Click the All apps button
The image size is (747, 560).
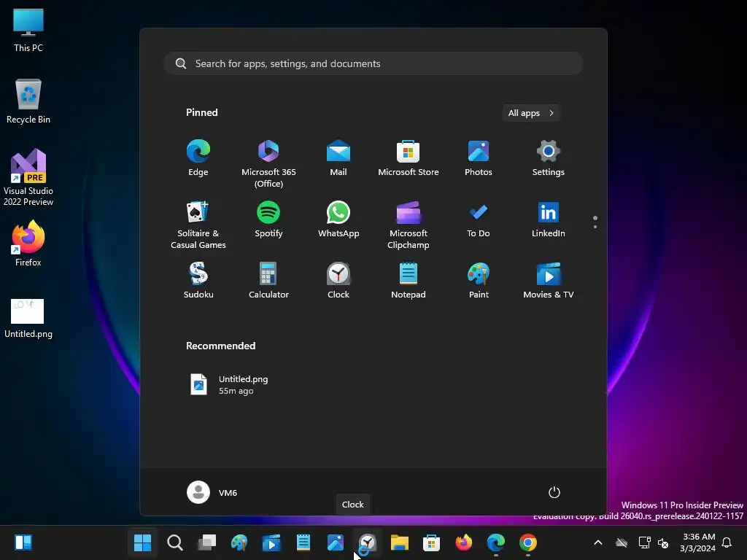[x=531, y=113]
